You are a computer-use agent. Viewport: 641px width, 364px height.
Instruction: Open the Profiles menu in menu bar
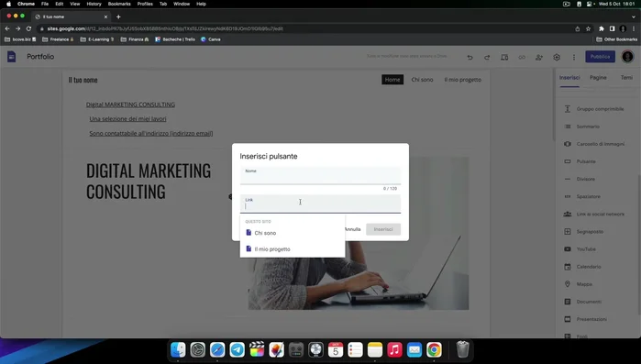click(145, 4)
